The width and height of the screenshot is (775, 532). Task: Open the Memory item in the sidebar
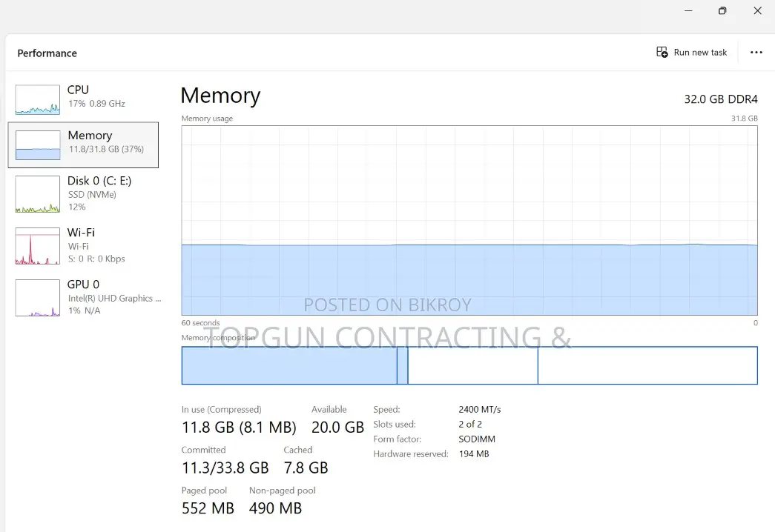84,144
